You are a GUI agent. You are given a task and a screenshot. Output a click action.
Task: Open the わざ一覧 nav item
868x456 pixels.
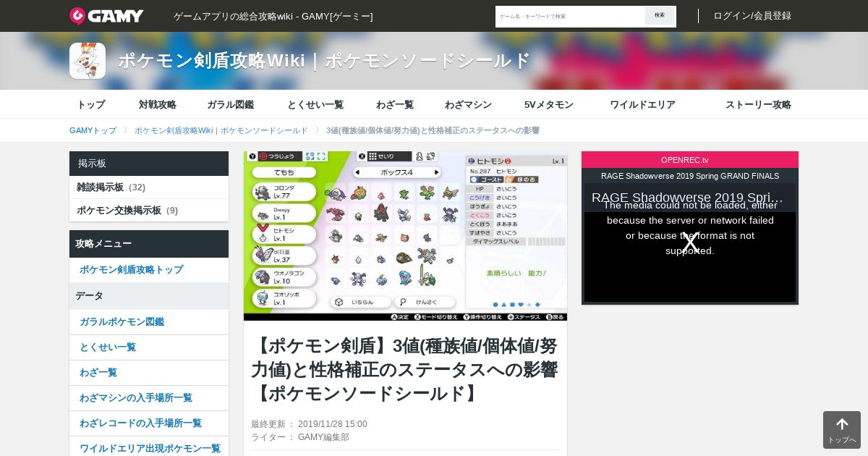pos(395,104)
